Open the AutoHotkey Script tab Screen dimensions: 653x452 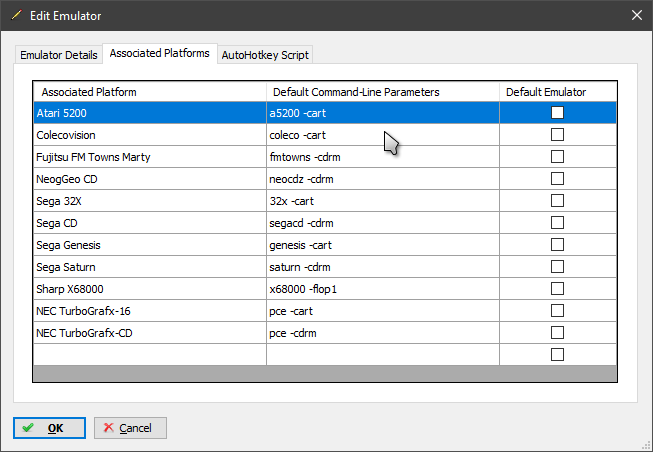[x=265, y=55]
